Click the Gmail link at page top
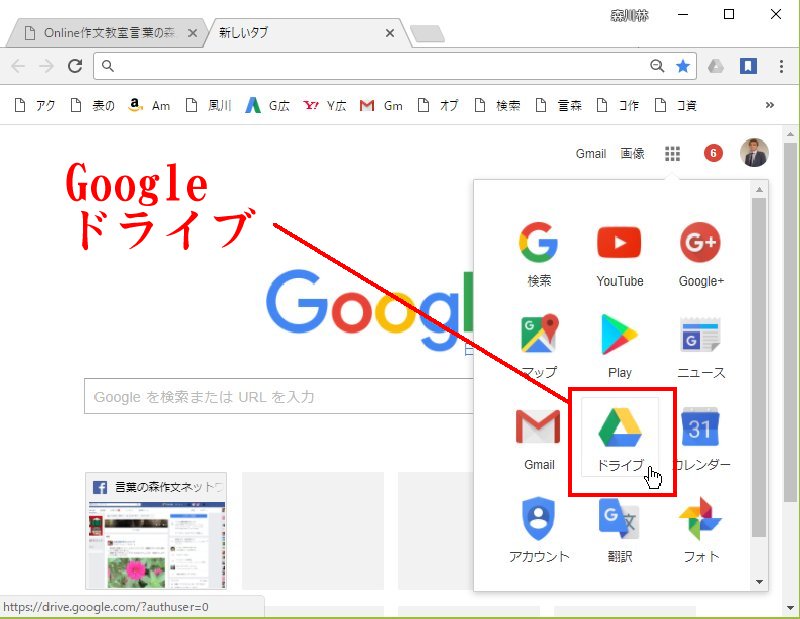Image resolution: width=800 pixels, height=619 pixels. tap(591, 154)
